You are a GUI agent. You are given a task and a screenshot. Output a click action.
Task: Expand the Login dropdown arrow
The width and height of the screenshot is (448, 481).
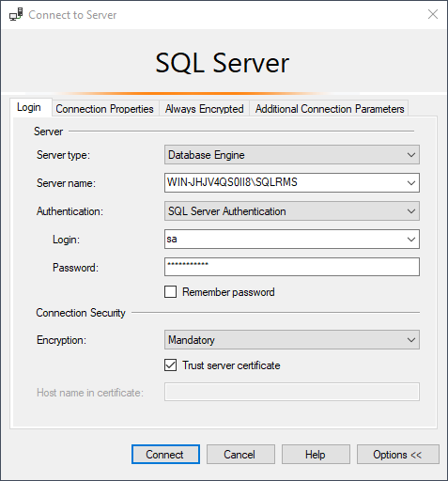pyautogui.click(x=411, y=240)
